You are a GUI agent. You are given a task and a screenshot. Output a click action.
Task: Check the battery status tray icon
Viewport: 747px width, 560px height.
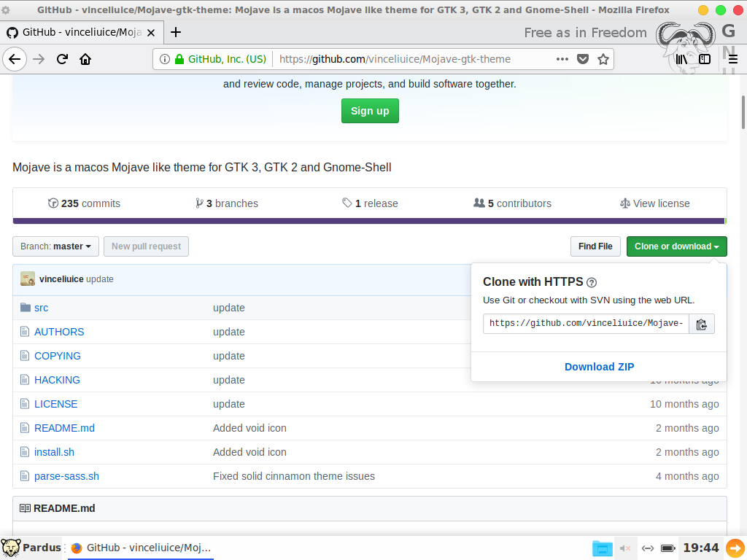668,548
